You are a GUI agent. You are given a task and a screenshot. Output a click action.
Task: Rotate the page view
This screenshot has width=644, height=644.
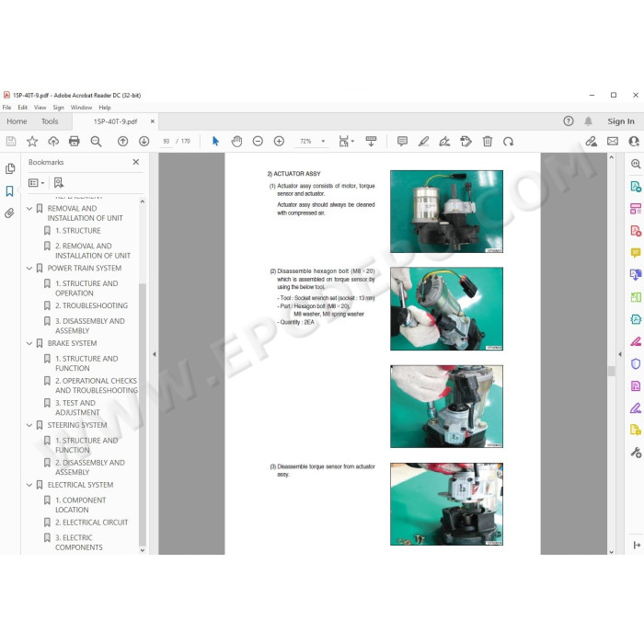click(508, 142)
